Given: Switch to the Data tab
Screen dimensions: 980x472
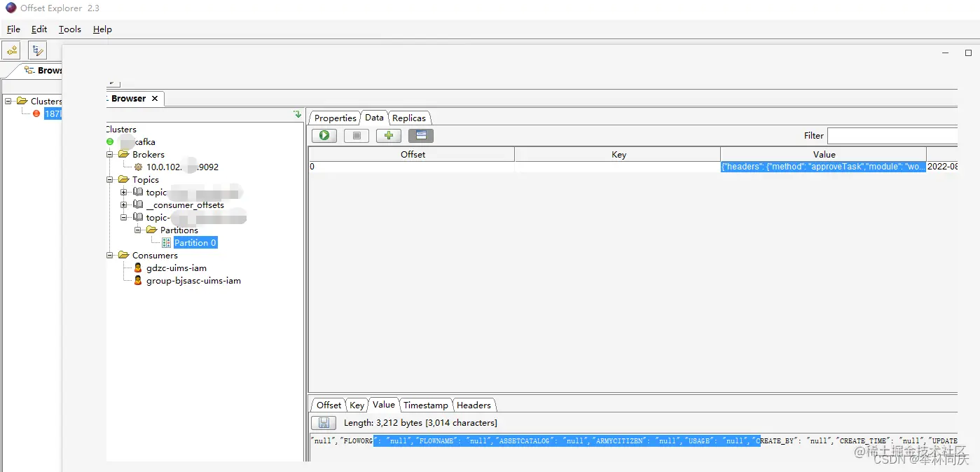Looking at the screenshot, I should click(374, 118).
